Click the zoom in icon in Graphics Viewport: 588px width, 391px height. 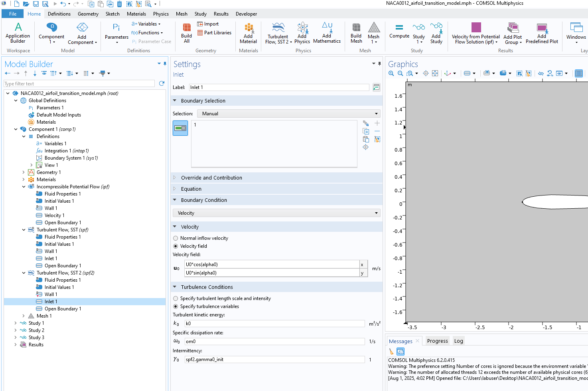coord(391,73)
